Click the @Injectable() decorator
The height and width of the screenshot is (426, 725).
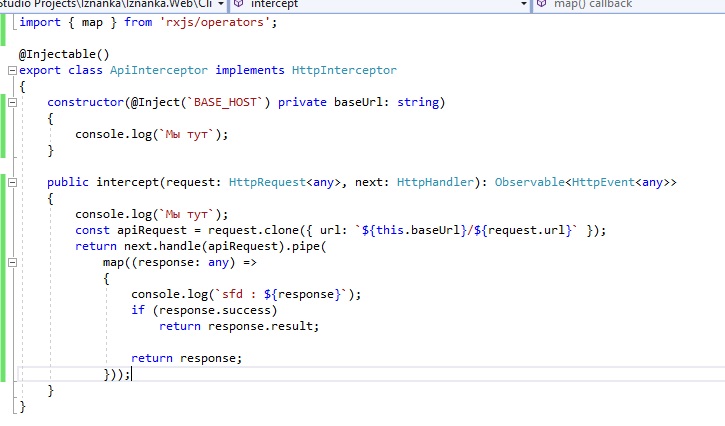pyautogui.click(x=64, y=54)
